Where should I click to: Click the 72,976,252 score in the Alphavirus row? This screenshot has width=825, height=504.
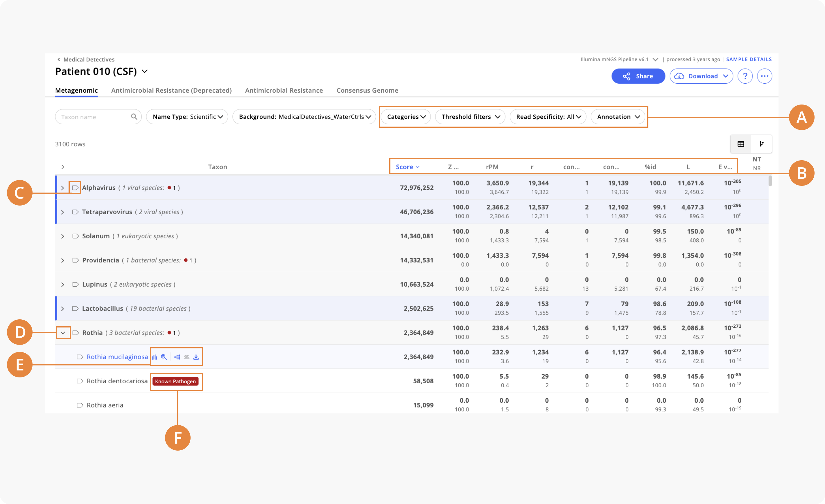(417, 188)
